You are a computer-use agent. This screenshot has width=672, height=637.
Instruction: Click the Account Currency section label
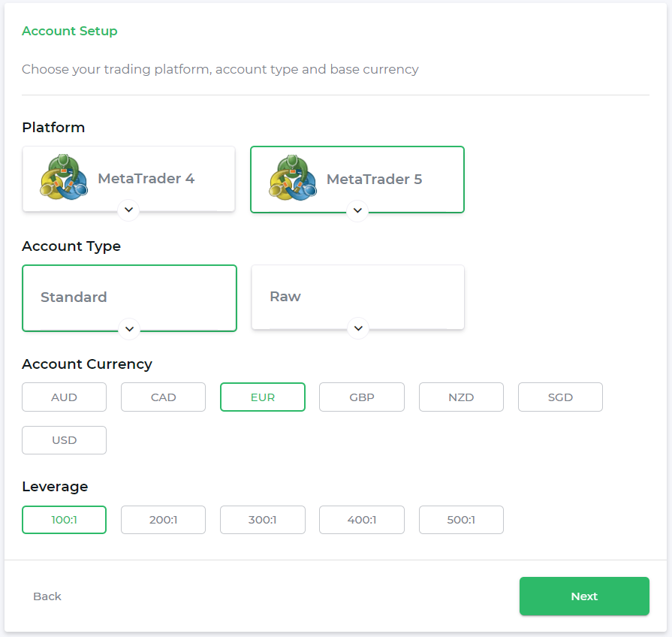87,364
